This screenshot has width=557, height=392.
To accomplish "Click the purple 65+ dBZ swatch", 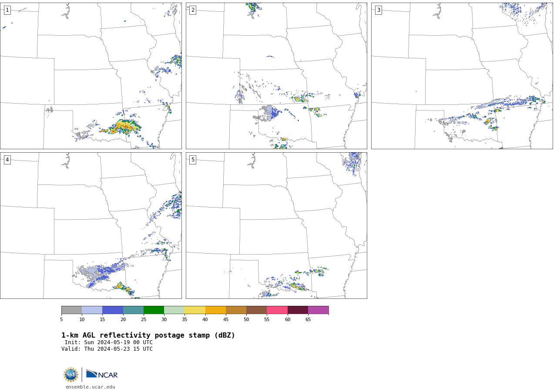I will (318, 310).
